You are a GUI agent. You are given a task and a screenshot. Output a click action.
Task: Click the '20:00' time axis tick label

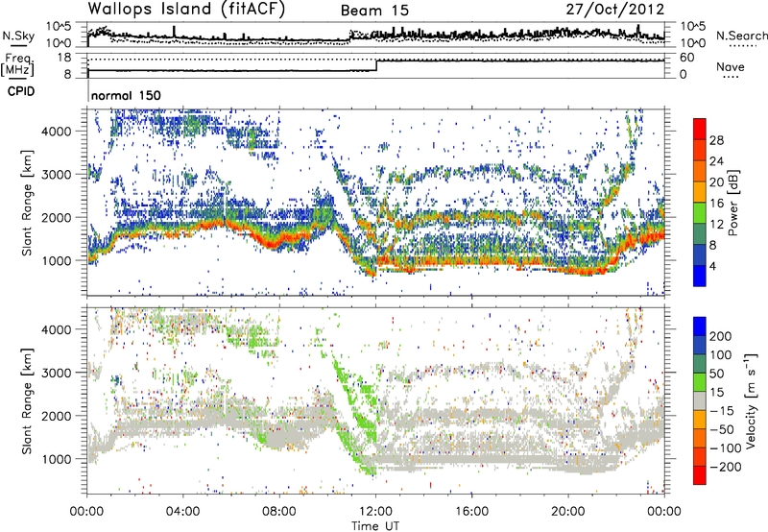[x=568, y=512]
